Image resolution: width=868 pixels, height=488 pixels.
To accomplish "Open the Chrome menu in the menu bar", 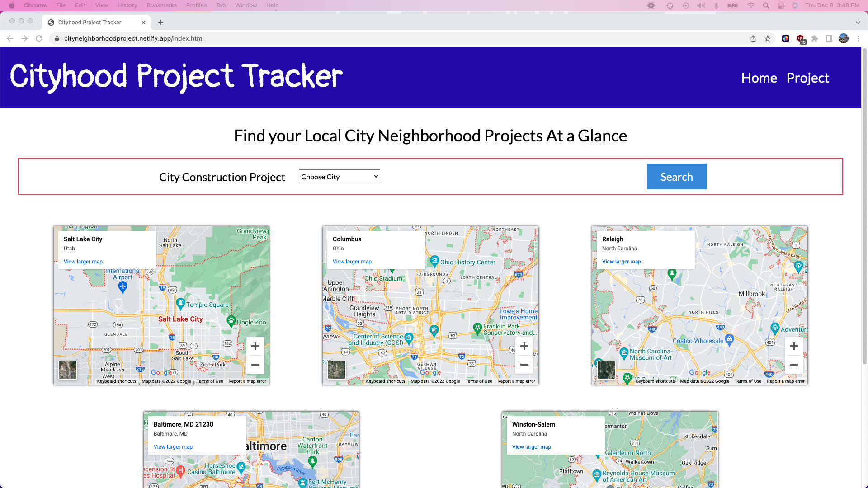I will point(35,5).
